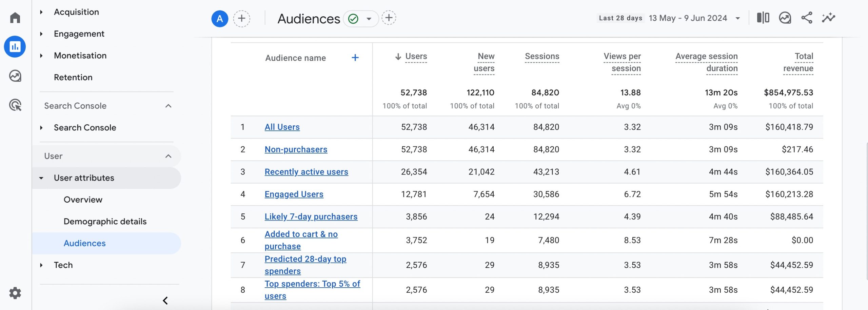Open User attributes Overview

(x=83, y=200)
